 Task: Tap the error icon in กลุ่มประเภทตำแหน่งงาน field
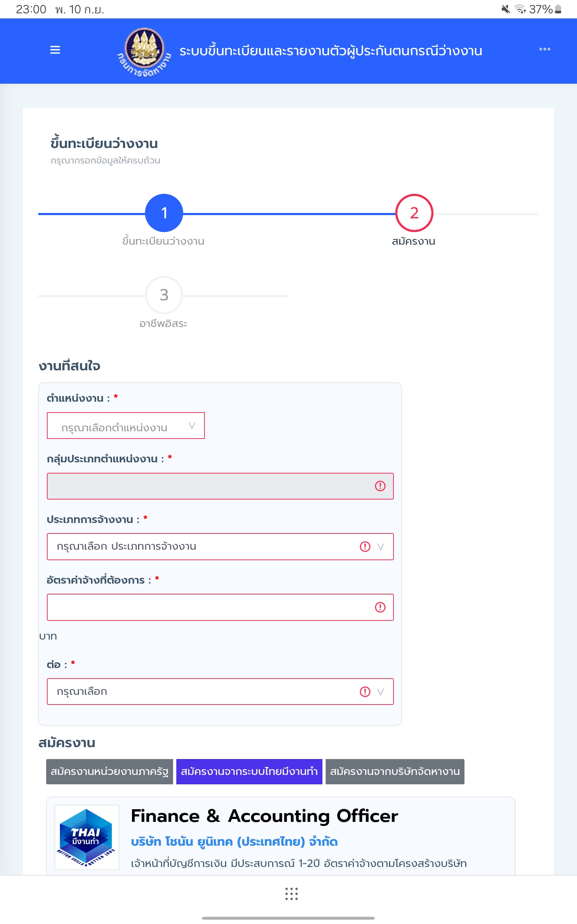pyautogui.click(x=380, y=486)
